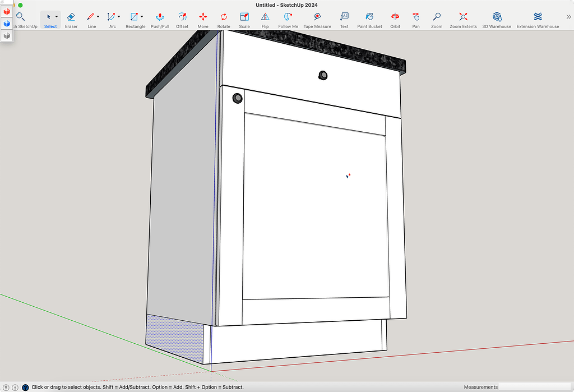Open the 3D Warehouse

coord(497,17)
